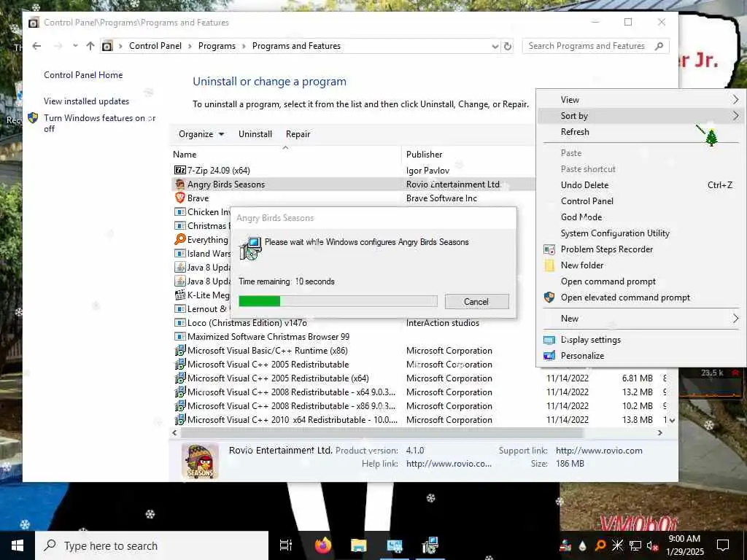Click the Problem Steps Recorder menu icon

(x=549, y=249)
